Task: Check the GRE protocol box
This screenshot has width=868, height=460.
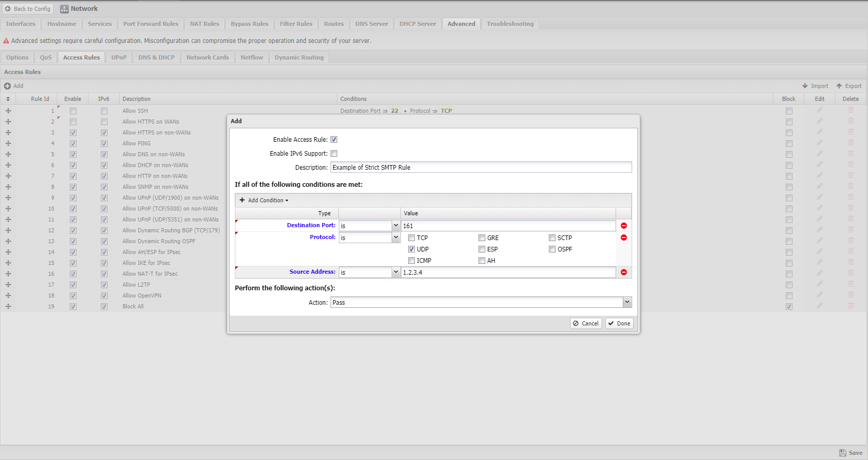Action: pyautogui.click(x=482, y=238)
